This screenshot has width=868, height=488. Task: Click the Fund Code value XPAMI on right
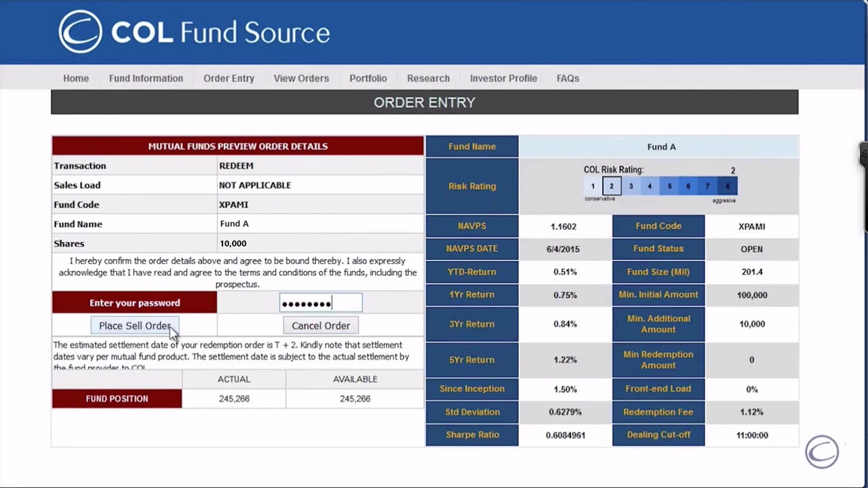tap(751, 226)
